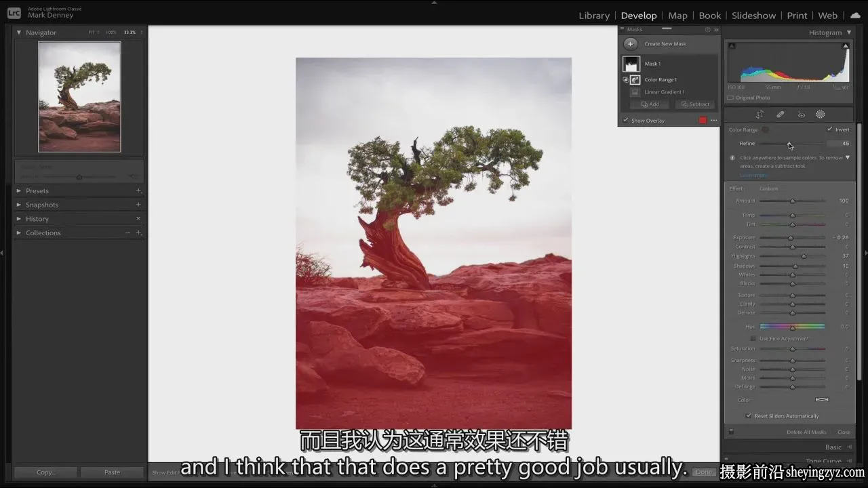This screenshot has width=868, height=488.
Task: Click the Color Range eyedropper icon
Action: [x=765, y=129]
